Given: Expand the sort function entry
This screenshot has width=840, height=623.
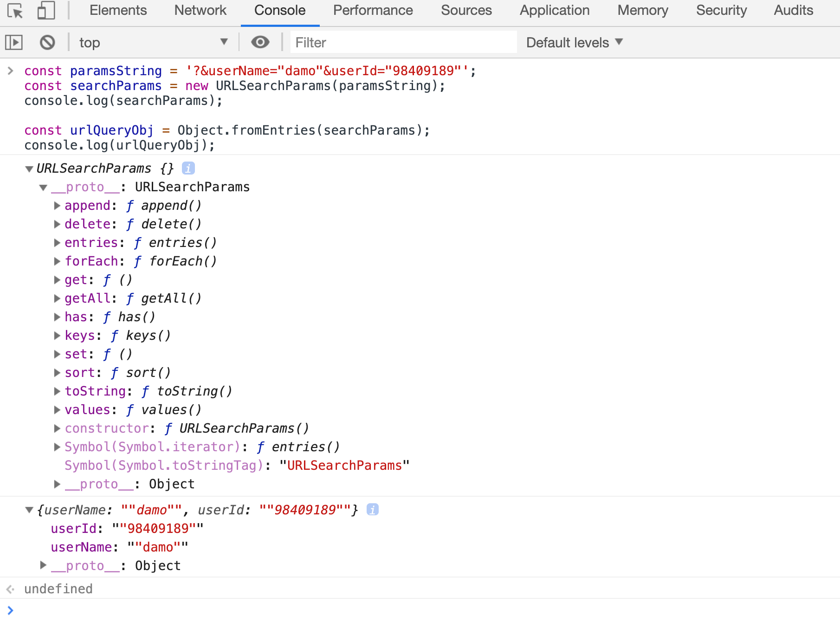Looking at the screenshot, I should [57, 373].
